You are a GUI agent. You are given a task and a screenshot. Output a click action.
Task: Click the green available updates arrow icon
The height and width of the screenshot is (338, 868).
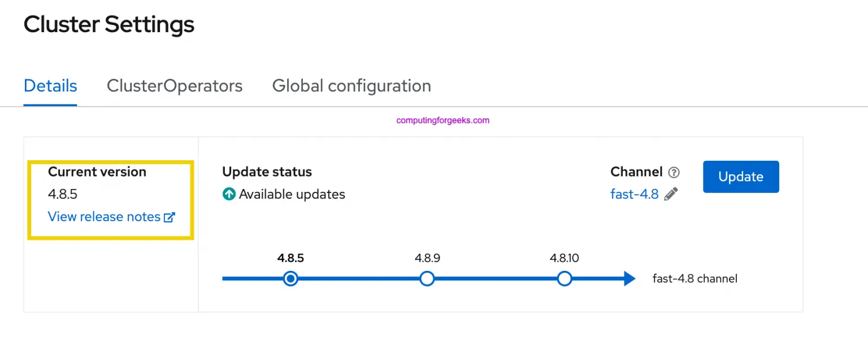pos(228,194)
